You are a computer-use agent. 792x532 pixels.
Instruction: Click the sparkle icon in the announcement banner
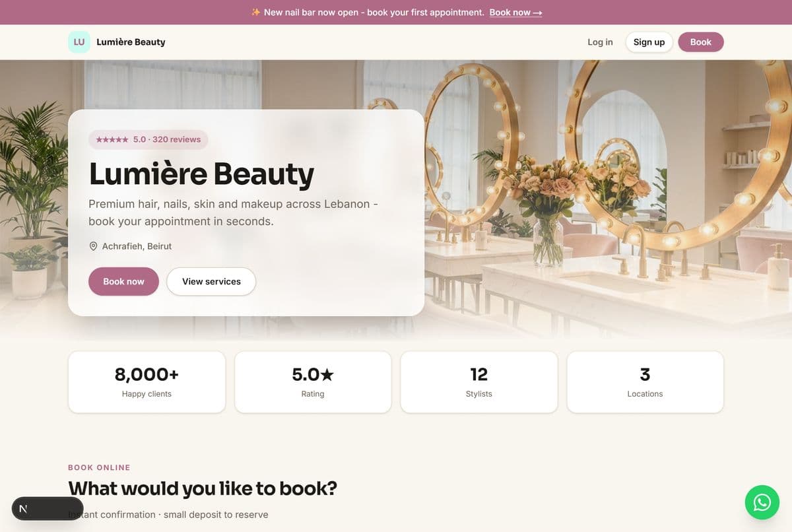point(255,13)
